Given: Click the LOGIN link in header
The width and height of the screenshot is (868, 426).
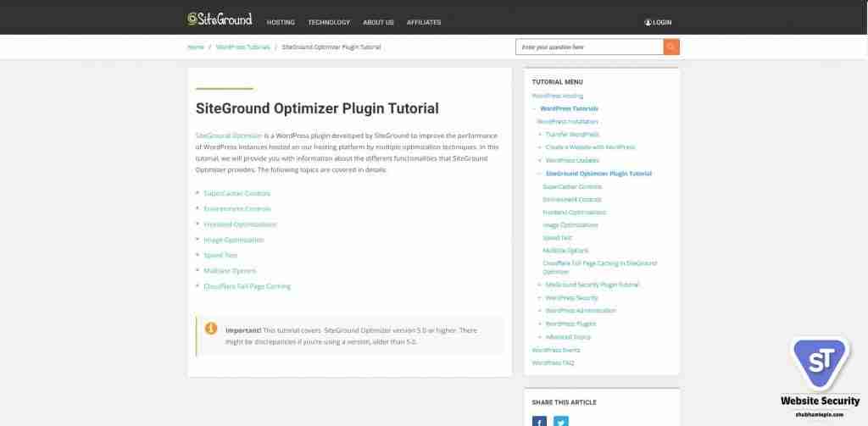Looking at the screenshot, I should pos(662,23).
